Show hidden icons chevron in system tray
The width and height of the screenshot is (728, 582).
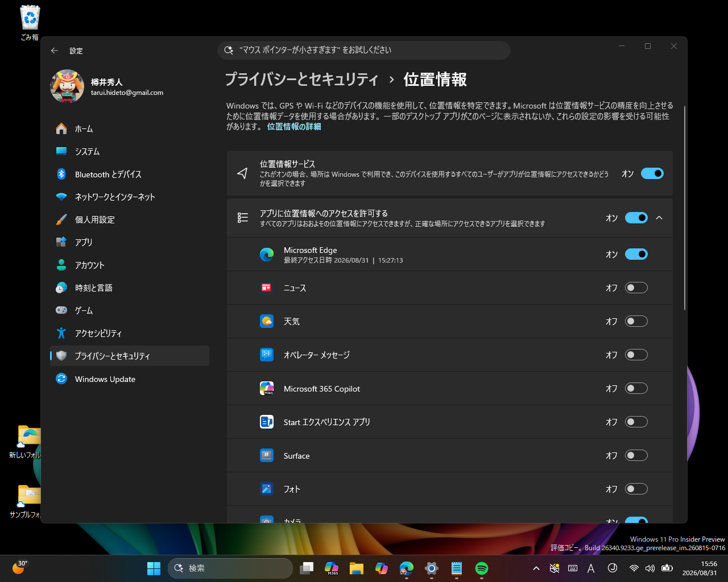click(536, 568)
